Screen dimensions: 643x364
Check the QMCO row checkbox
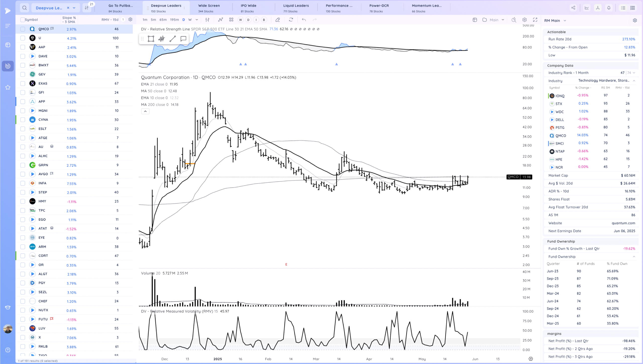[23, 29]
